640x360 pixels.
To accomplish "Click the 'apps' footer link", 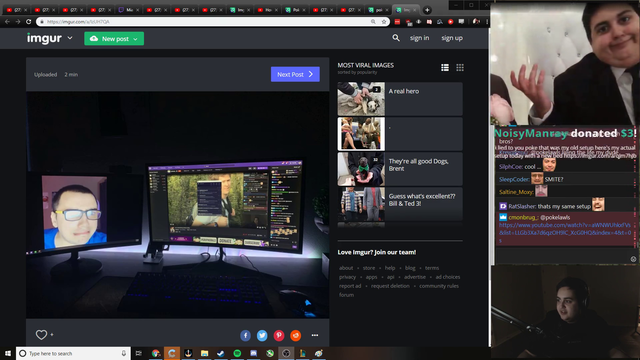I will click(x=371, y=277).
